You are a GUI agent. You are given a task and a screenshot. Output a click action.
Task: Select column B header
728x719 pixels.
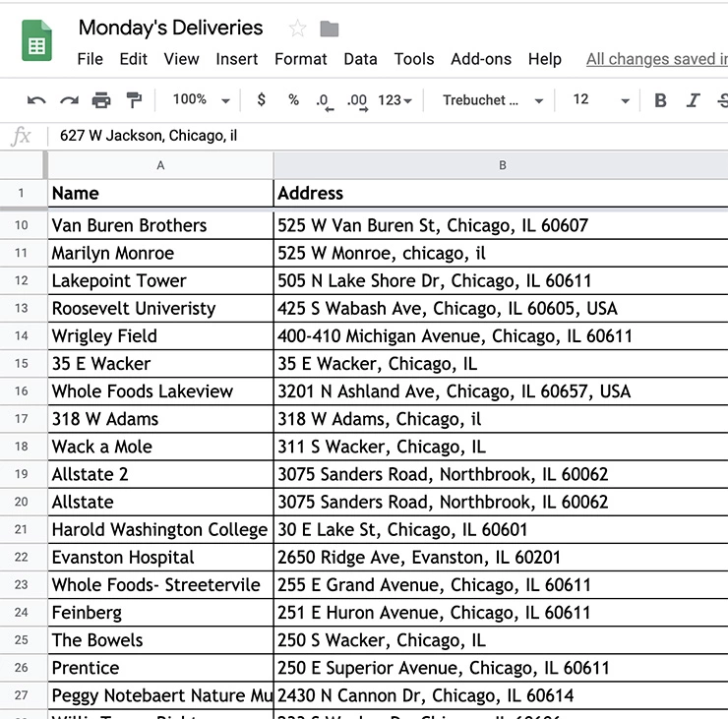pos(501,165)
